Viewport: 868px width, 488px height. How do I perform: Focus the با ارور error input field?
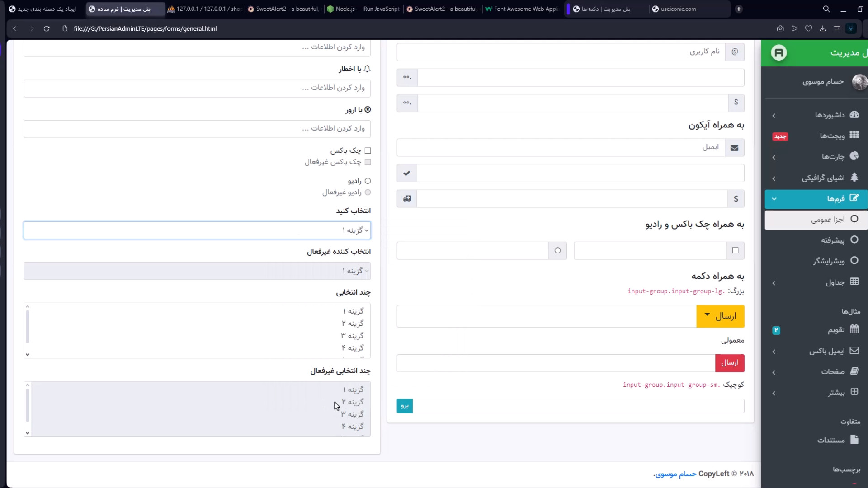tap(197, 129)
